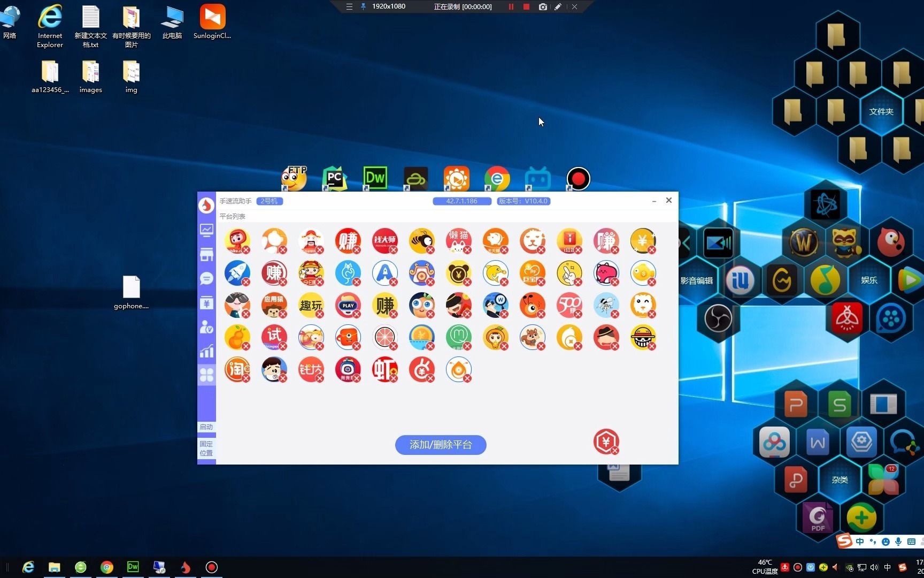Open the 文件夹 hexagon group
This screenshot has width=924, height=578.
881,111
